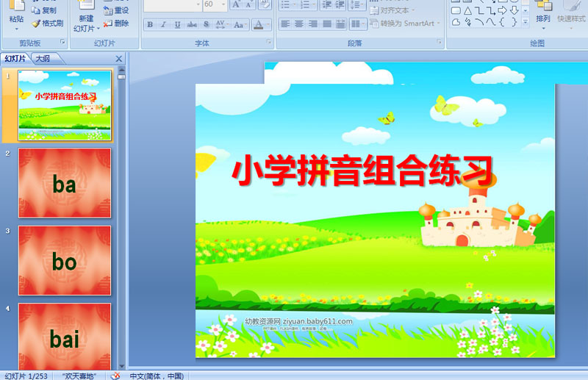
Task: Decrease font size with small A
Action: click(248, 4)
